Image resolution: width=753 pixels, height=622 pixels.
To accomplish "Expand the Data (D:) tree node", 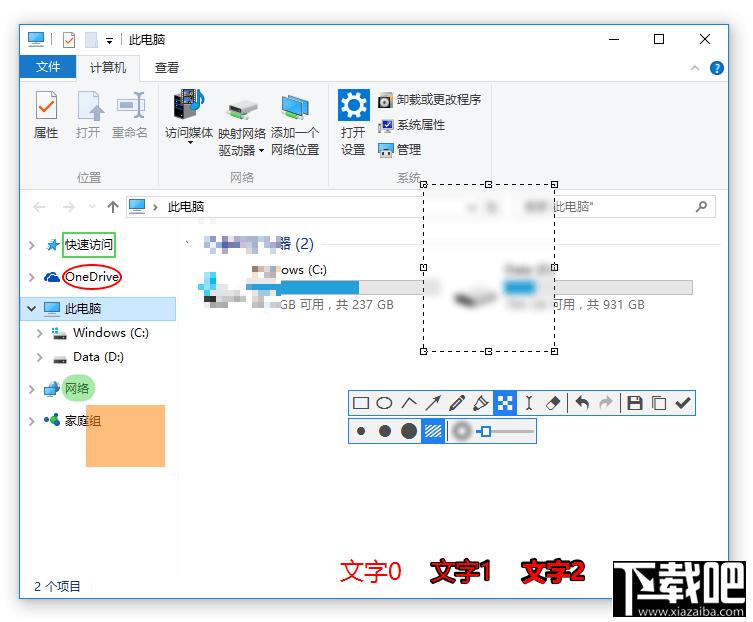I will [40, 357].
